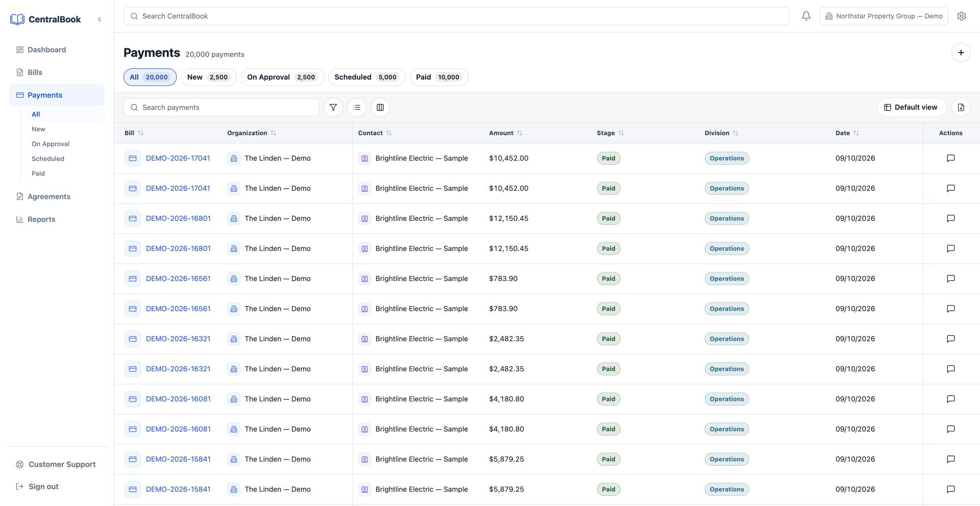
Task: Sort by the Date column
Action: click(x=847, y=133)
